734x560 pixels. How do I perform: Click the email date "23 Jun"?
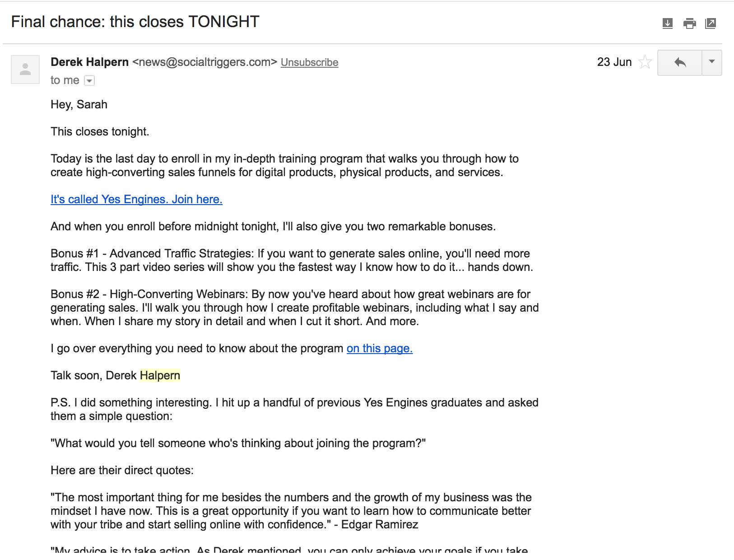click(x=614, y=62)
